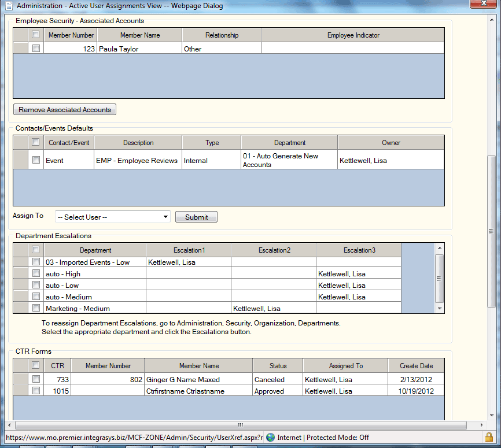This screenshot has width=501, height=448.
Task: Check the select-all box in the CTR Forms header
Action: pos(35,365)
